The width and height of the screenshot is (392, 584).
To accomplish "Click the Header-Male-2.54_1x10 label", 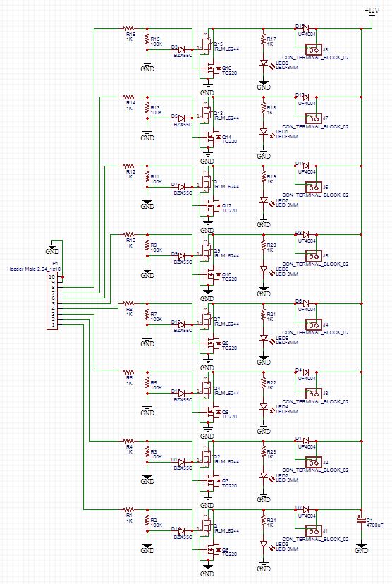I will pyautogui.click(x=35, y=269).
